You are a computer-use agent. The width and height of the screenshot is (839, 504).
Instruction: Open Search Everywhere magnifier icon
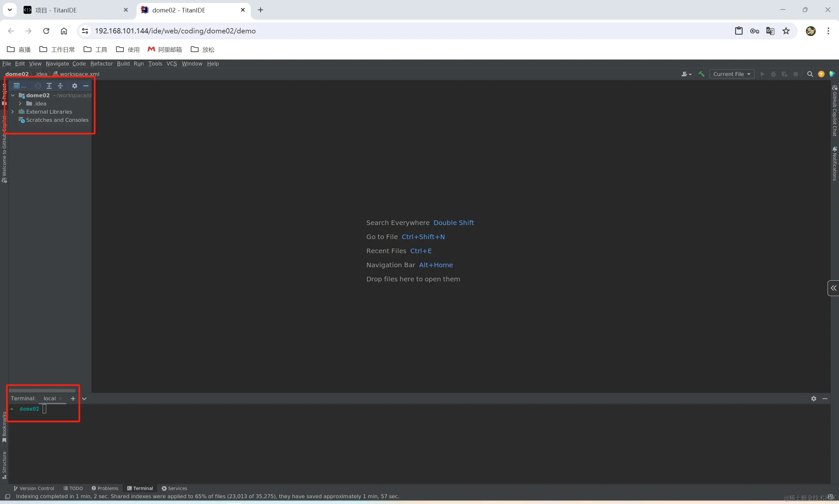(810, 74)
